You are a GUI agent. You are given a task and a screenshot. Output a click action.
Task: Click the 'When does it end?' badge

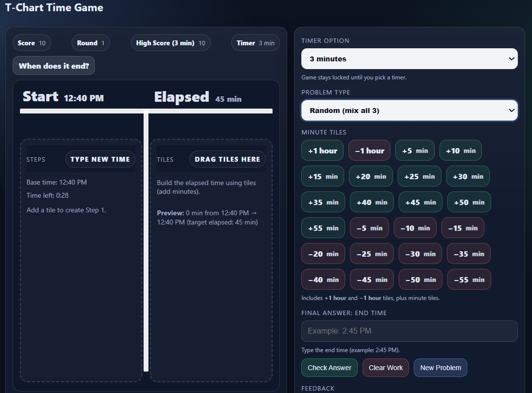tap(54, 66)
